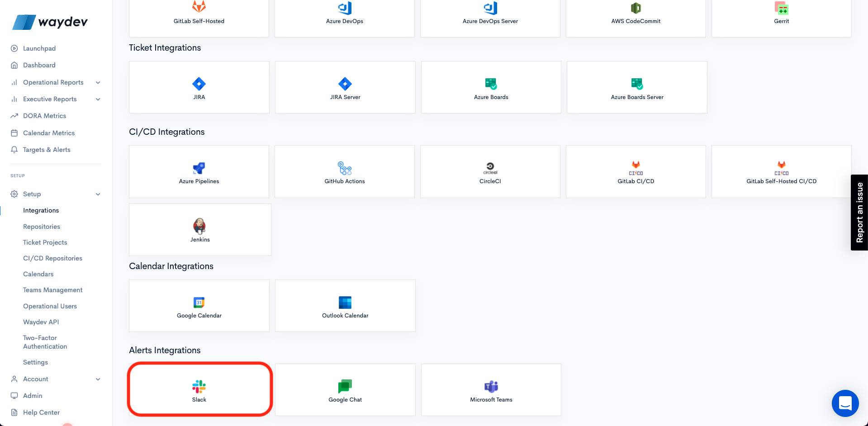
Task: Open Azure DevOps integration icon
Action: tap(345, 8)
